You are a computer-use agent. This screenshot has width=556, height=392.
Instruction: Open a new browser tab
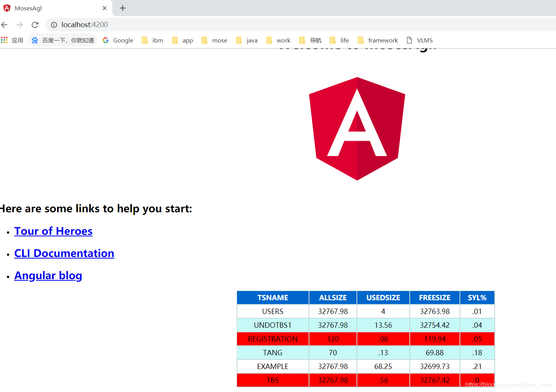tap(123, 8)
